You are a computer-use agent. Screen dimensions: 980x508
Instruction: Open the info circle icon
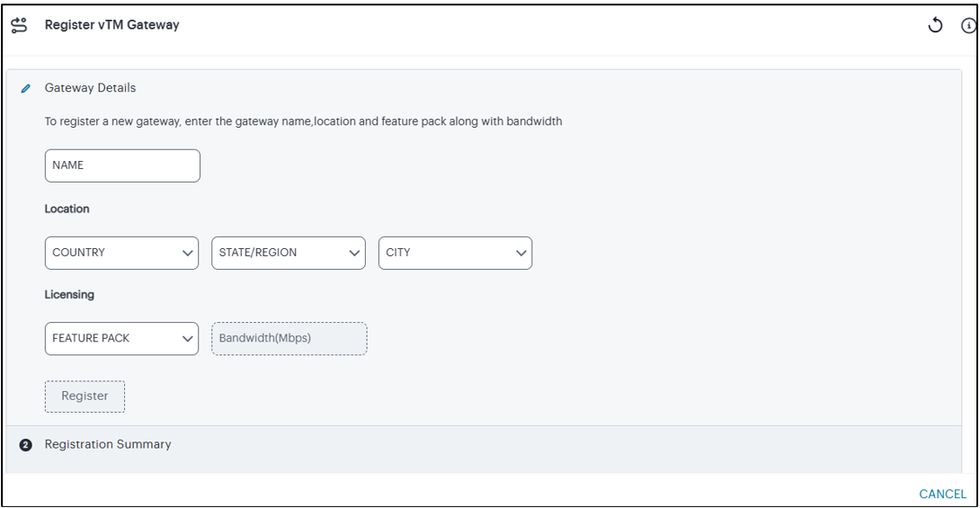[x=968, y=26]
